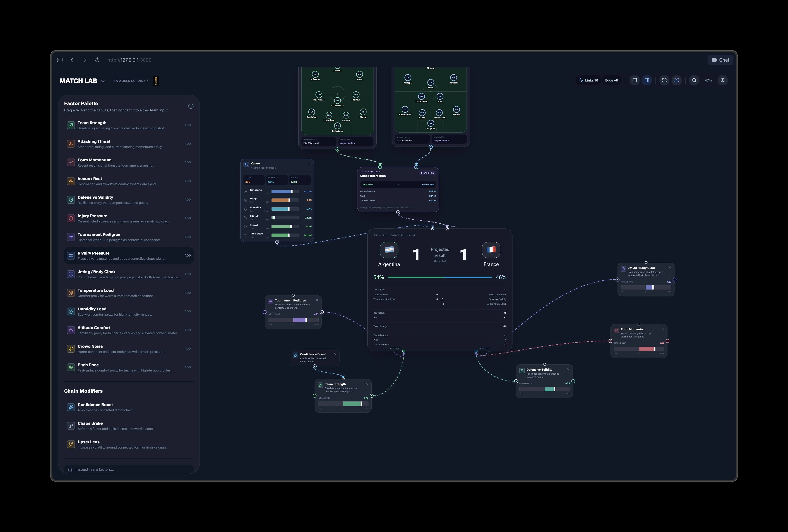
Task: Click the 67% zoom level
Action: tap(708, 80)
